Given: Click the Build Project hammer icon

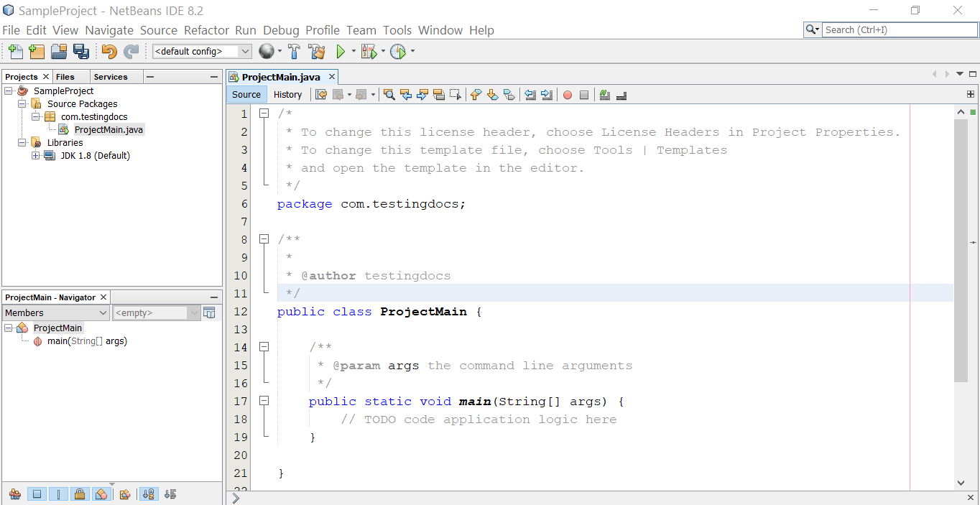Looking at the screenshot, I should point(294,51).
